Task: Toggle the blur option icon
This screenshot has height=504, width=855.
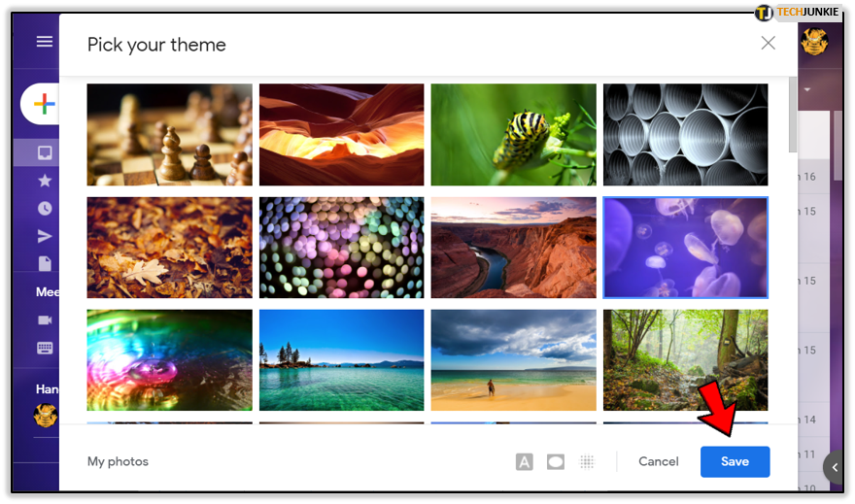Action: coord(587,462)
